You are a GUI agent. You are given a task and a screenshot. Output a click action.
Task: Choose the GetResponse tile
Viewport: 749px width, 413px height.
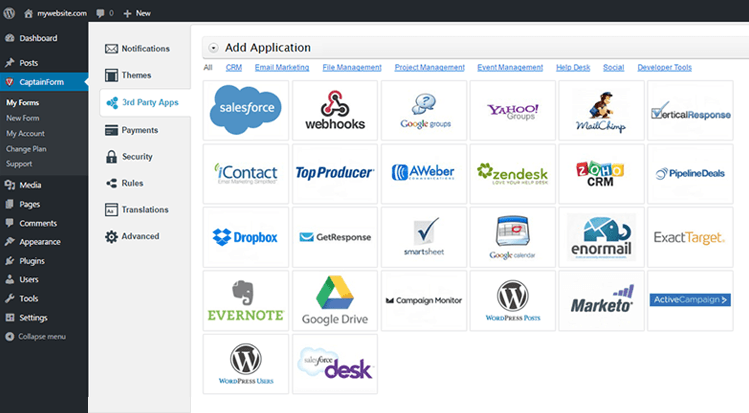[x=335, y=237]
